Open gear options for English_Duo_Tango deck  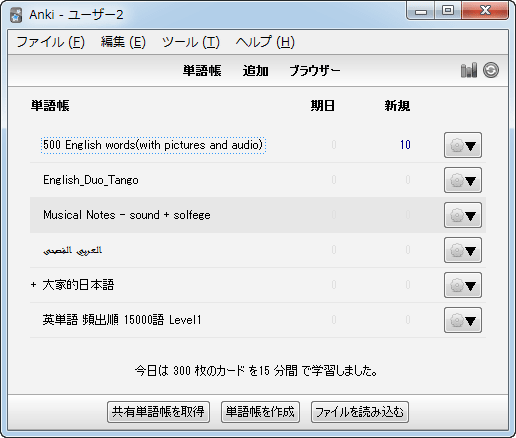tap(463, 180)
